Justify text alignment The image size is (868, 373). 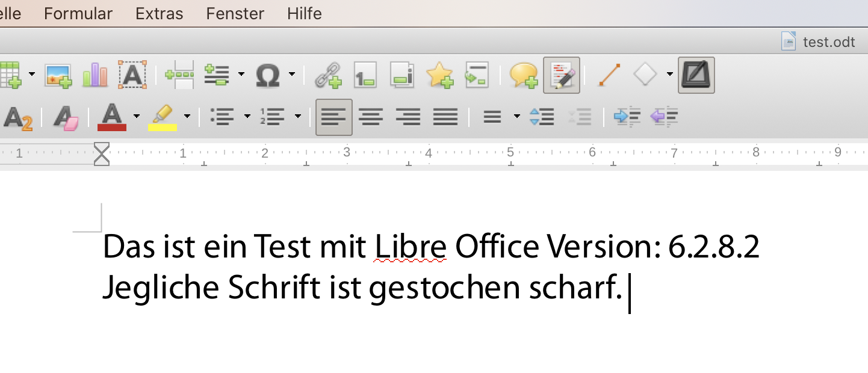pyautogui.click(x=445, y=117)
